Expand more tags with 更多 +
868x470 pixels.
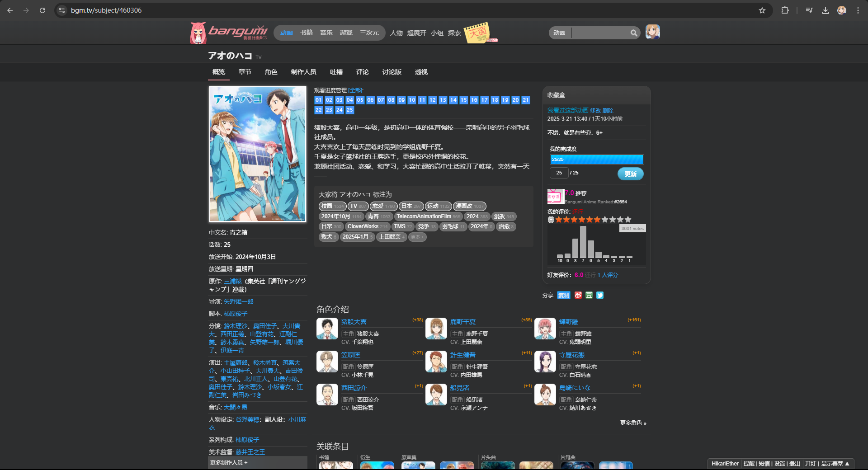[417, 237]
